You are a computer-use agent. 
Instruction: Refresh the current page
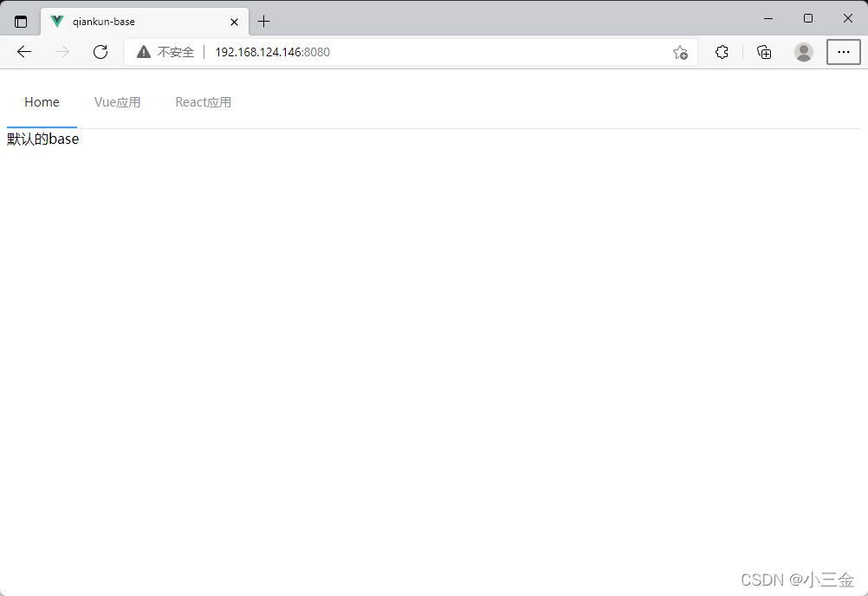[x=100, y=52]
